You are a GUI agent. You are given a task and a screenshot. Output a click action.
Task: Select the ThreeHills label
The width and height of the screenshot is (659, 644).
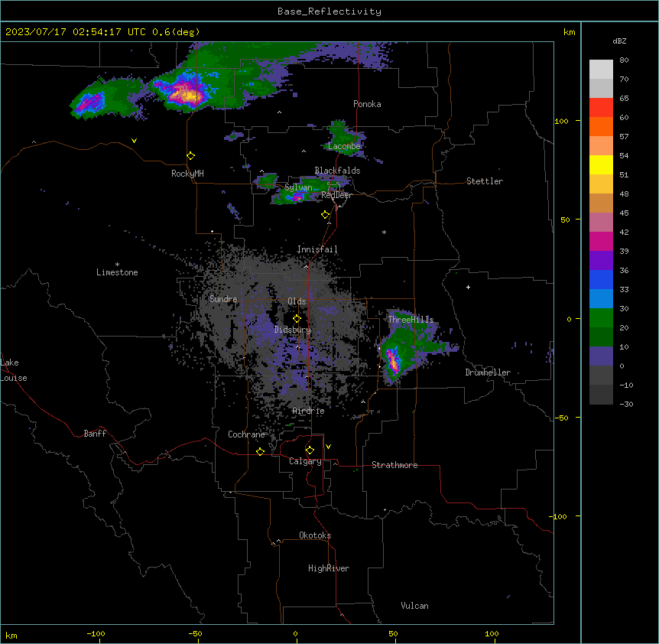coord(411,320)
